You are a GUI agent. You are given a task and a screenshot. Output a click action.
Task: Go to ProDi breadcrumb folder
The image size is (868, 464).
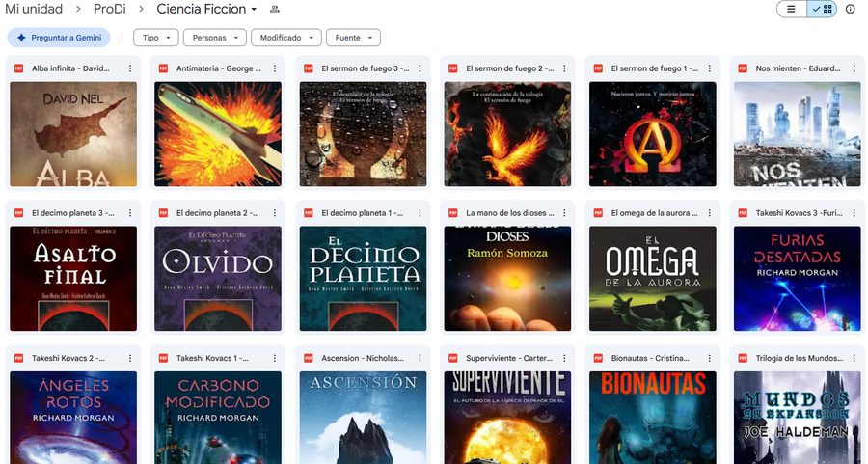pos(108,9)
